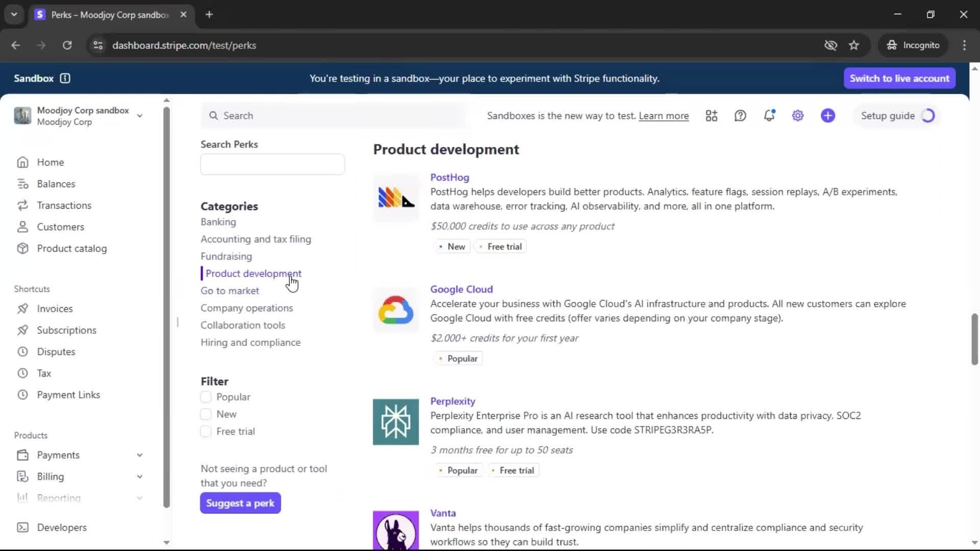
Task: Select the Banking category
Action: click(218, 222)
